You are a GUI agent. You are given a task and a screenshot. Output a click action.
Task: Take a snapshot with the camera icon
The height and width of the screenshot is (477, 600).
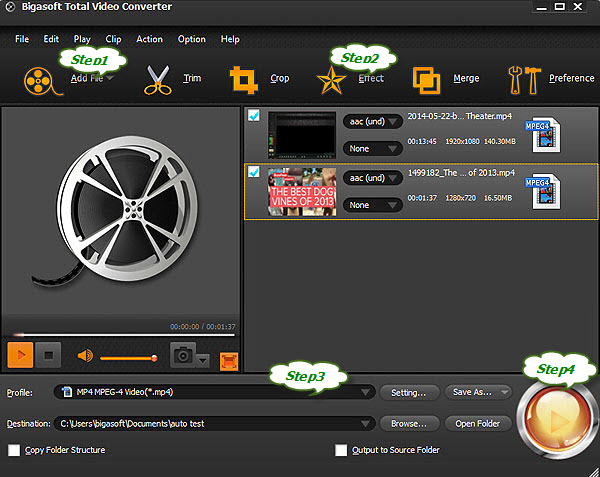click(183, 355)
